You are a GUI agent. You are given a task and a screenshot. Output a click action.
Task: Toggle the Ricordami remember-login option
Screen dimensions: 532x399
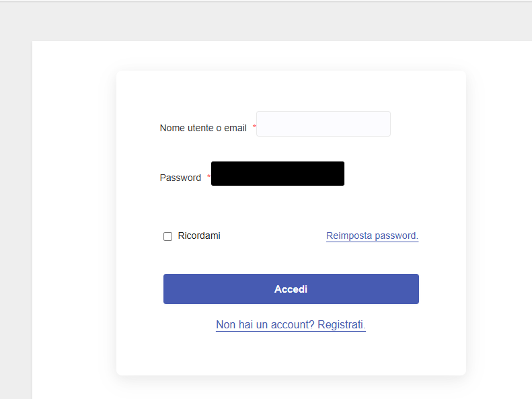pos(168,236)
